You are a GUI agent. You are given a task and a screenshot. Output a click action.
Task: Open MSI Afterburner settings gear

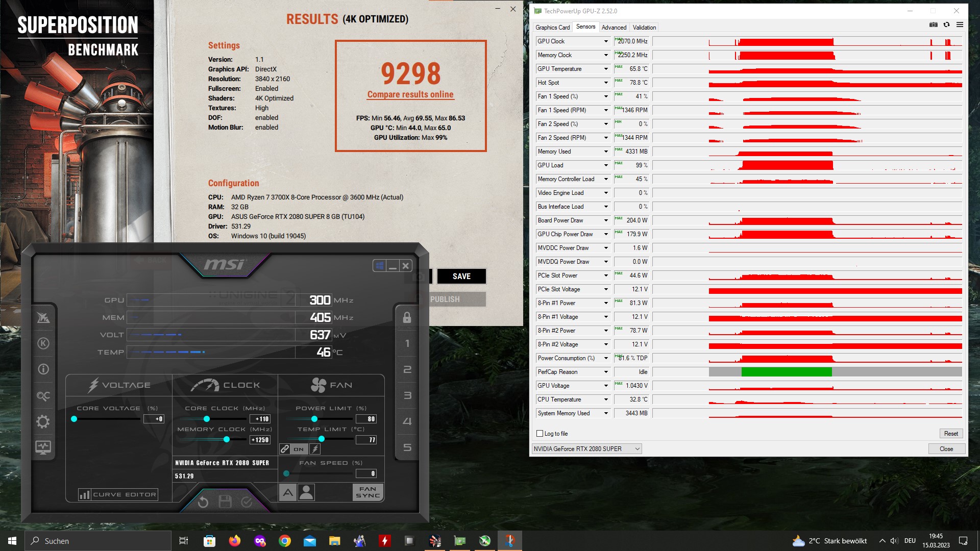[x=43, y=421]
